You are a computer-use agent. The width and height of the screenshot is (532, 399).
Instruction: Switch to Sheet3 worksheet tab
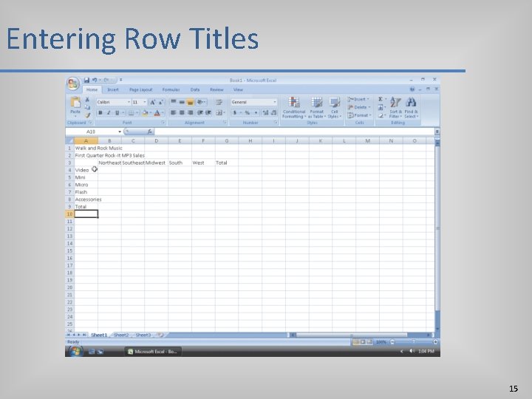click(x=143, y=335)
